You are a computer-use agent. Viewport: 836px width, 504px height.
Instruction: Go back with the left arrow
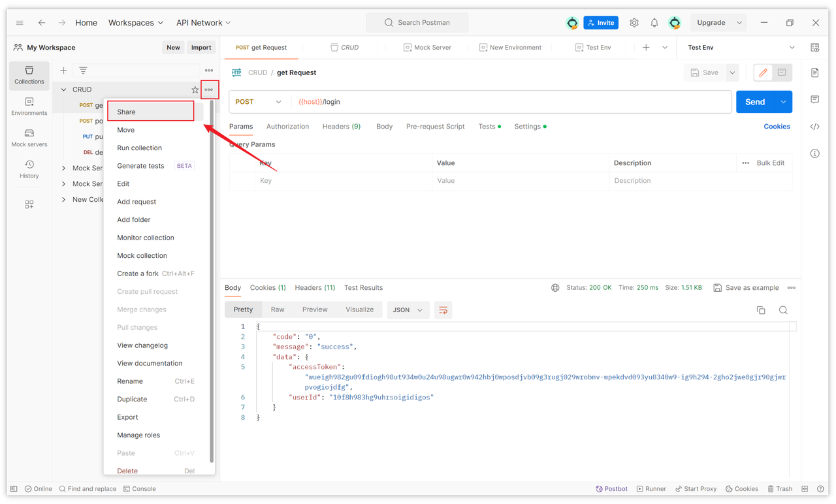pos(42,23)
